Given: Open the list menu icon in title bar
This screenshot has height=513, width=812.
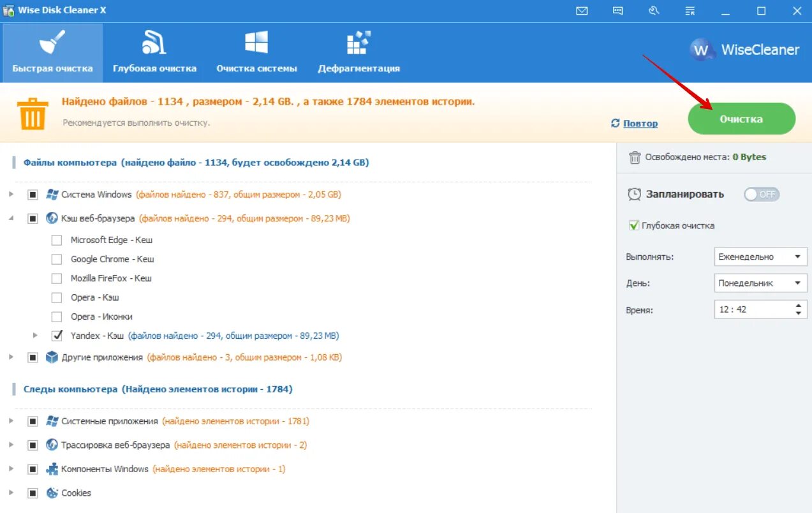Looking at the screenshot, I should [690, 11].
